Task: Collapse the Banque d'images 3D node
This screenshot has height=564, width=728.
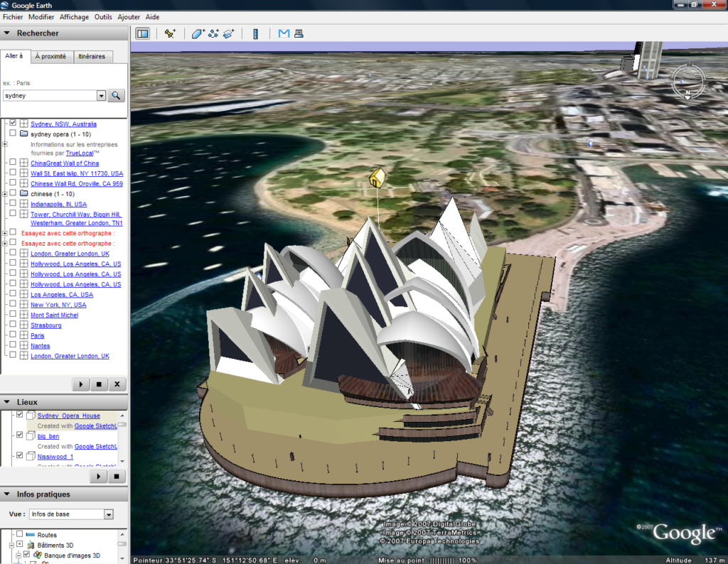Action: pos(18,555)
